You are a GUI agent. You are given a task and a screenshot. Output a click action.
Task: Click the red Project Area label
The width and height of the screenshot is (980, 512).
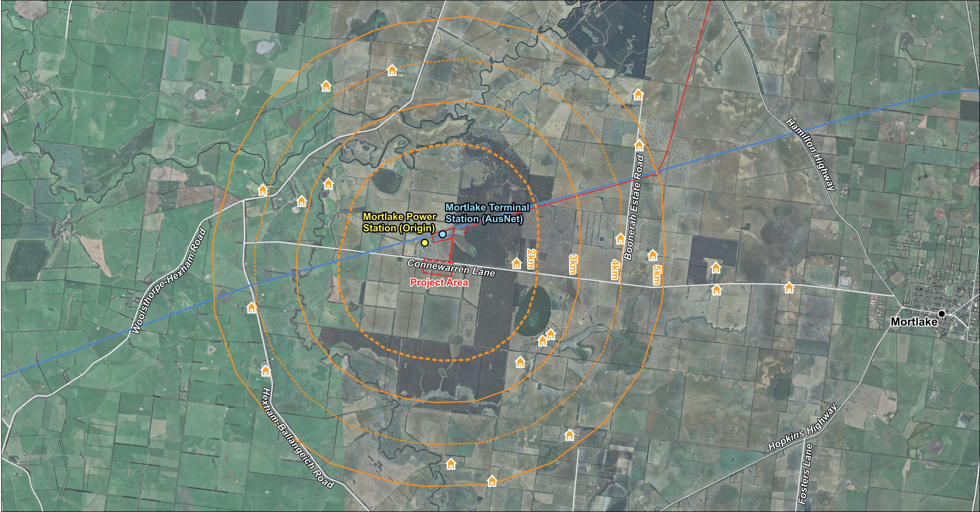pos(439,282)
